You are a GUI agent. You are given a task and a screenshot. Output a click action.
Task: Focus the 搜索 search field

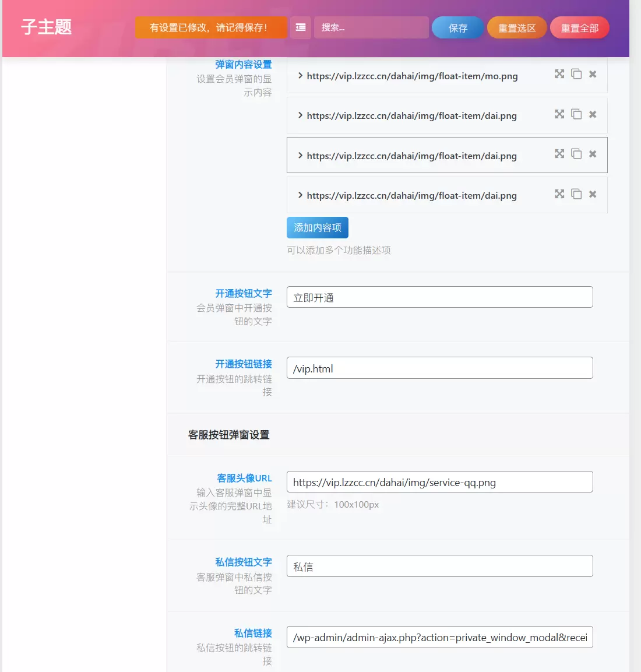[x=371, y=27]
